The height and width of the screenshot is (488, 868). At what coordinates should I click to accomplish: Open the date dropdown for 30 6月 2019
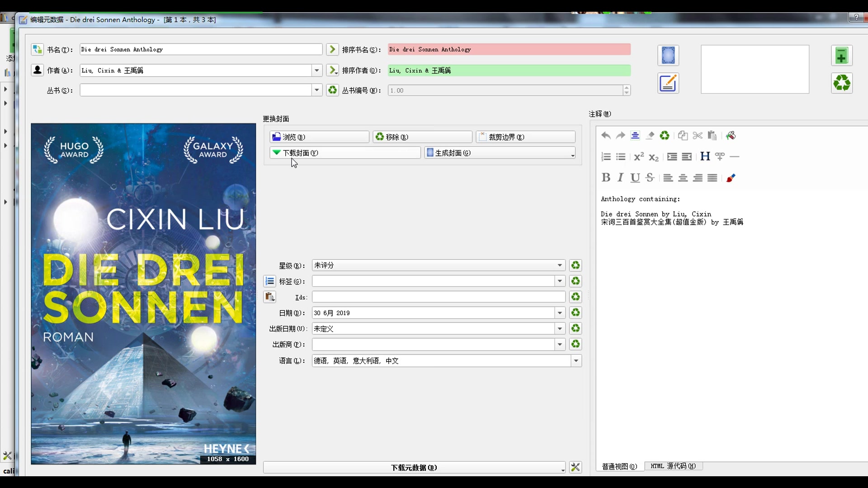click(x=560, y=313)
